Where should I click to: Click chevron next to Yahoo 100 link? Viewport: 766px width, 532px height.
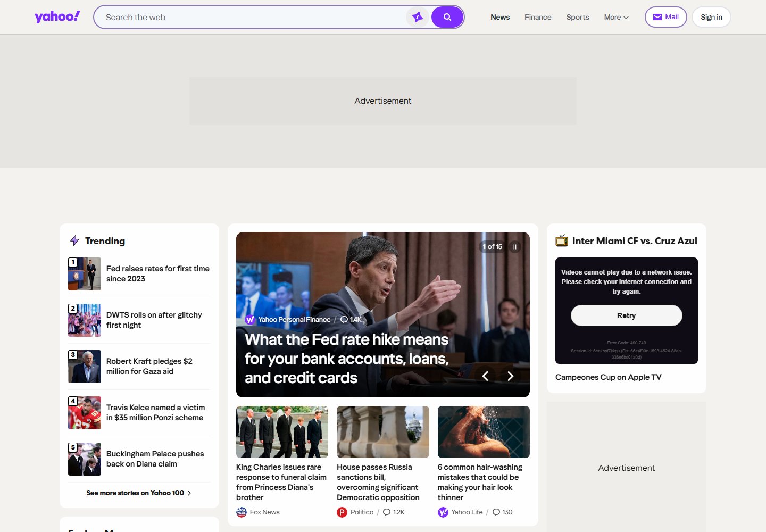(189, 493)
